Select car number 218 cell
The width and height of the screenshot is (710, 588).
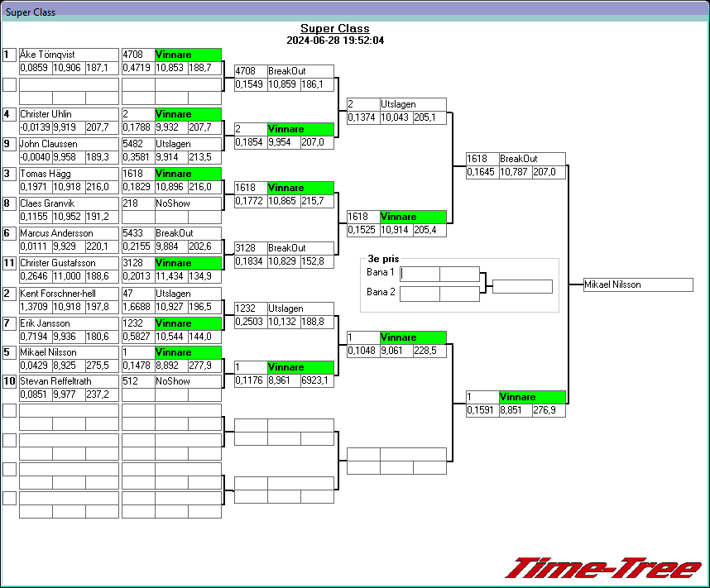[138, 203]
